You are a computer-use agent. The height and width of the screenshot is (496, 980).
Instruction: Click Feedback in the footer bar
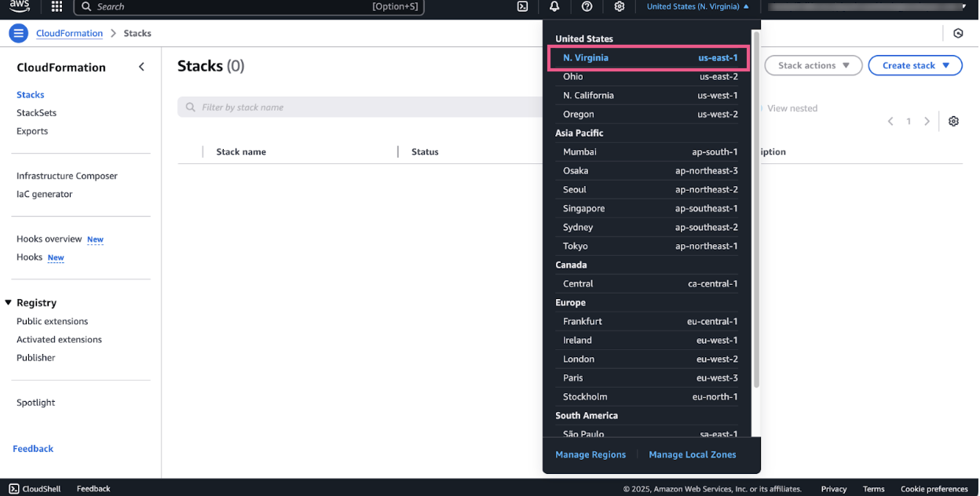(x=93, y=488)
